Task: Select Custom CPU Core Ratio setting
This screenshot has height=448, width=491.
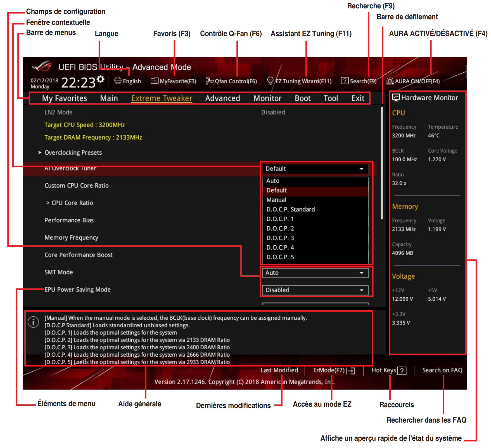Action: tap(77, 186)
